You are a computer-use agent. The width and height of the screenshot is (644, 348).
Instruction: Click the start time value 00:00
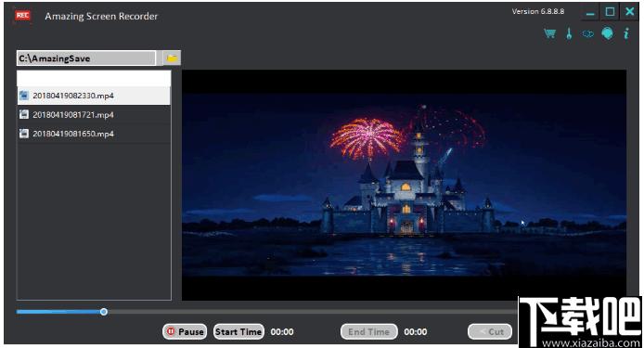(x=282, y=332)
